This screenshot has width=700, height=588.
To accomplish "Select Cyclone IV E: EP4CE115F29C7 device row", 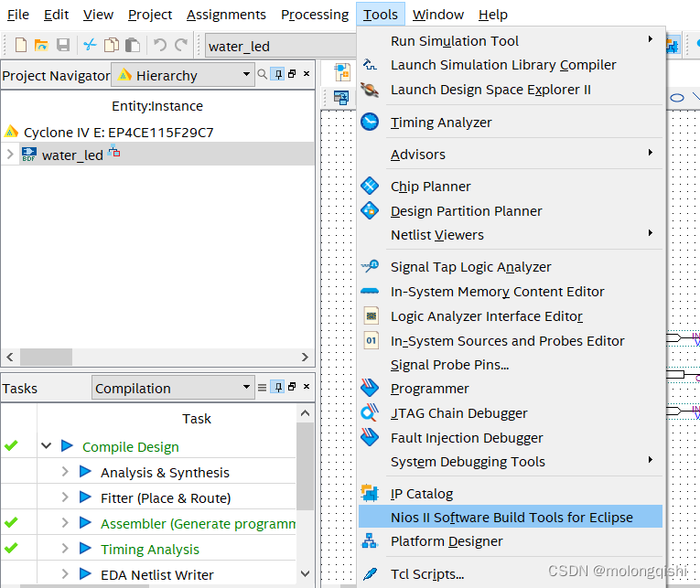I will 118,133.
